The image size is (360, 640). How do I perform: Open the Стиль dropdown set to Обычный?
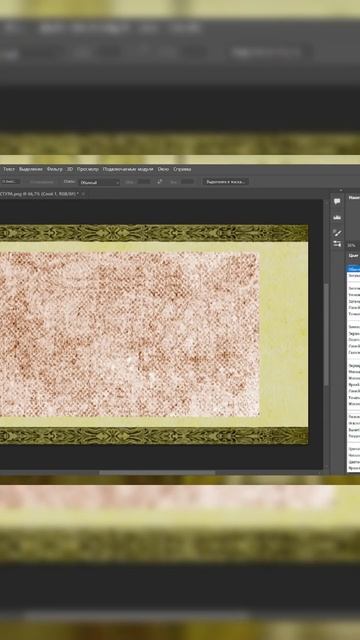click(x=99, y=182)
